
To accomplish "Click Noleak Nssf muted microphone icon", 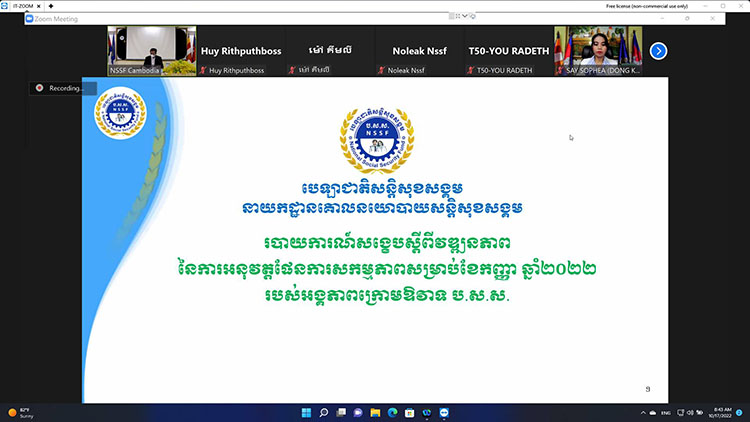I will tap(381, 70).
